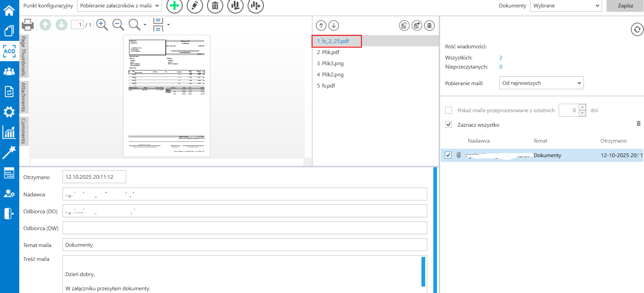This screenshot has width=644, height=293.
Task: Select attachment Plik2.png
Action: click(x=375, y=74)
